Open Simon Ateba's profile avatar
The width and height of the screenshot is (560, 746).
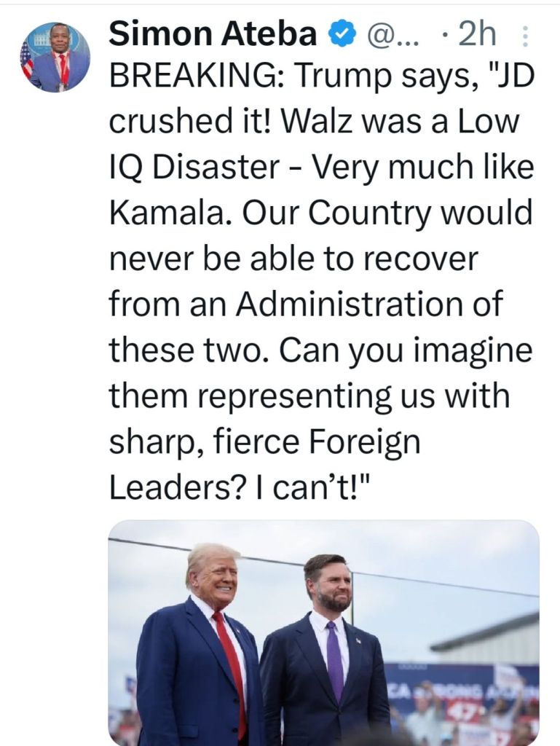click(55, 57)
